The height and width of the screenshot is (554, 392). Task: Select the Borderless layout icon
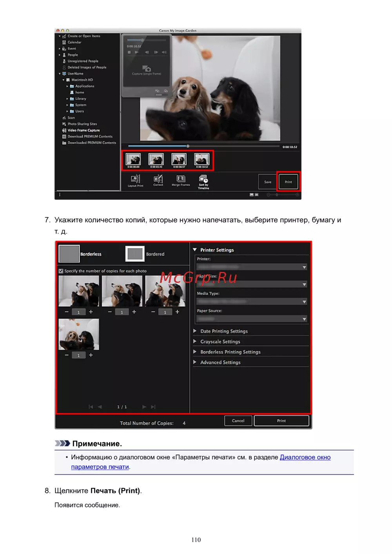point(69,254)
